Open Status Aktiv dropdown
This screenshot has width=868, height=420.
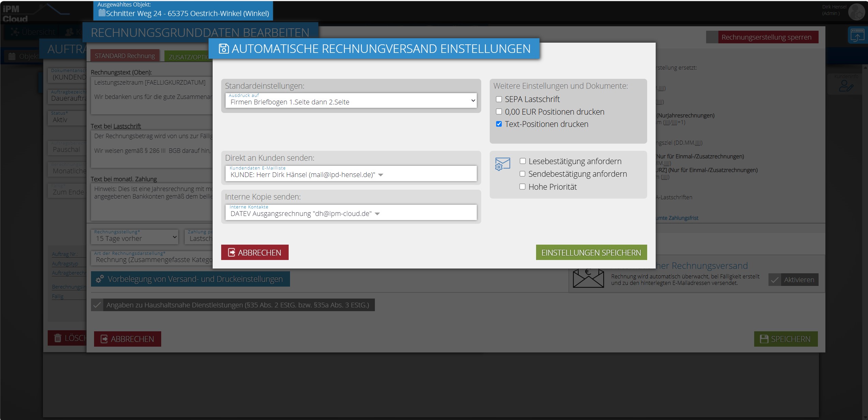click(x=67, y=118)
